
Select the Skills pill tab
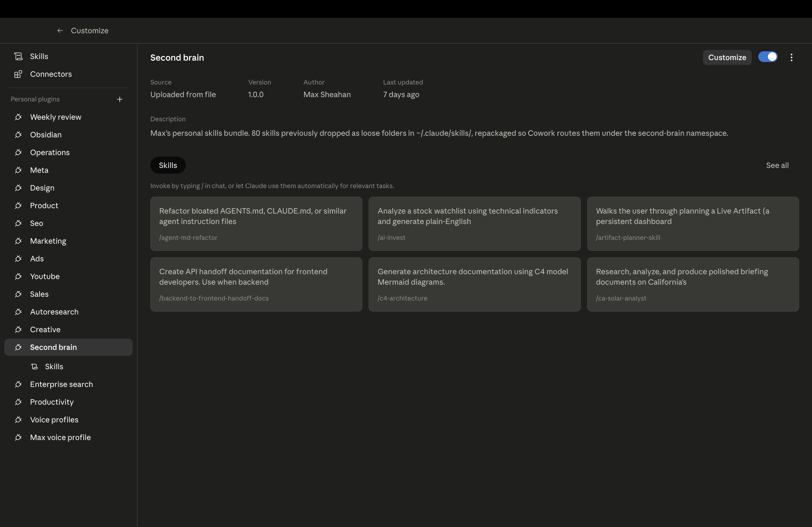[168, 165]
